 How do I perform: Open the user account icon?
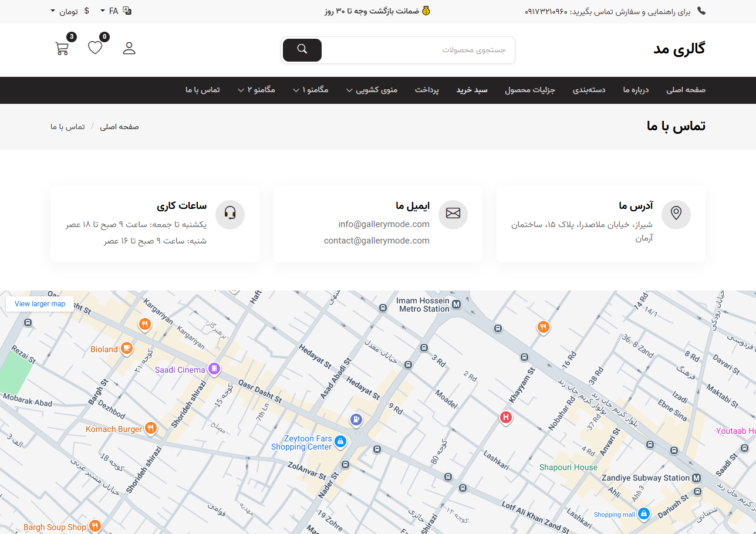pyautogui.click(x=129, y=48)
